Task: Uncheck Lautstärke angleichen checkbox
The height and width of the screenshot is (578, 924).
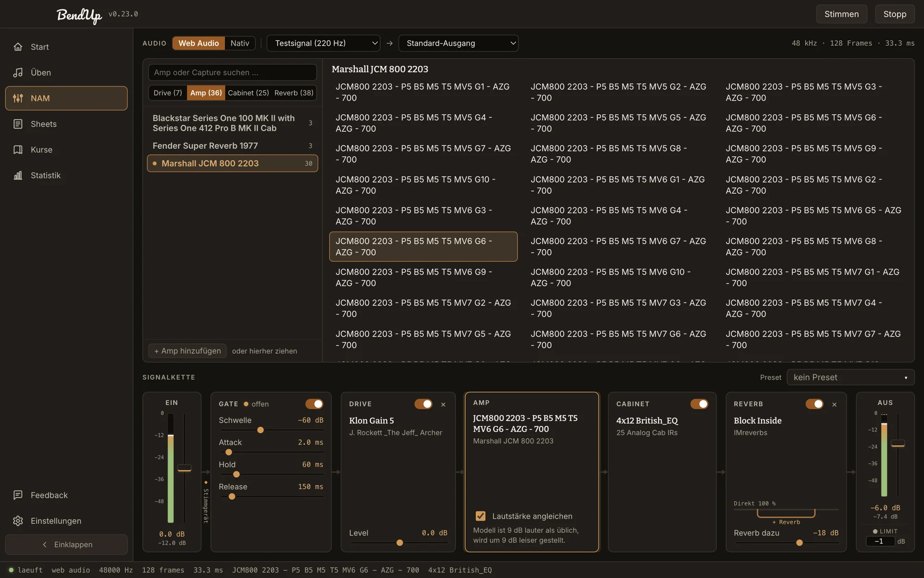Action: [480, 516]
